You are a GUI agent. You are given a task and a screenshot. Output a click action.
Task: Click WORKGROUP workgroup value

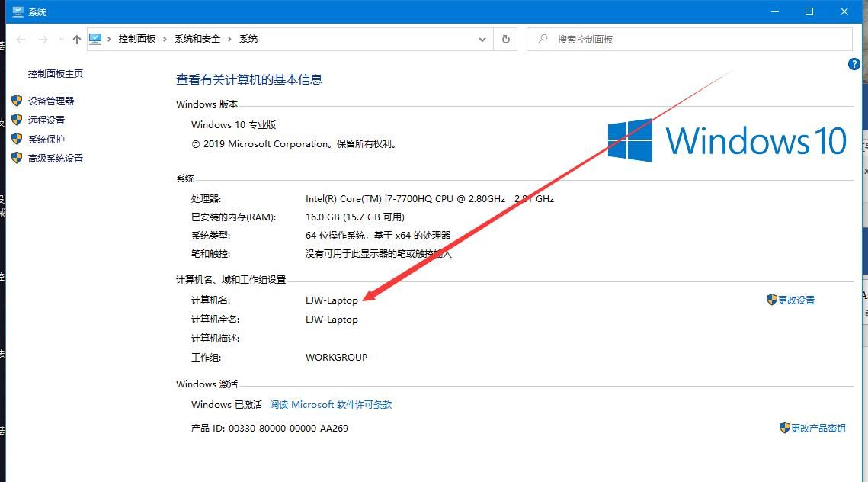pos(336,358)
